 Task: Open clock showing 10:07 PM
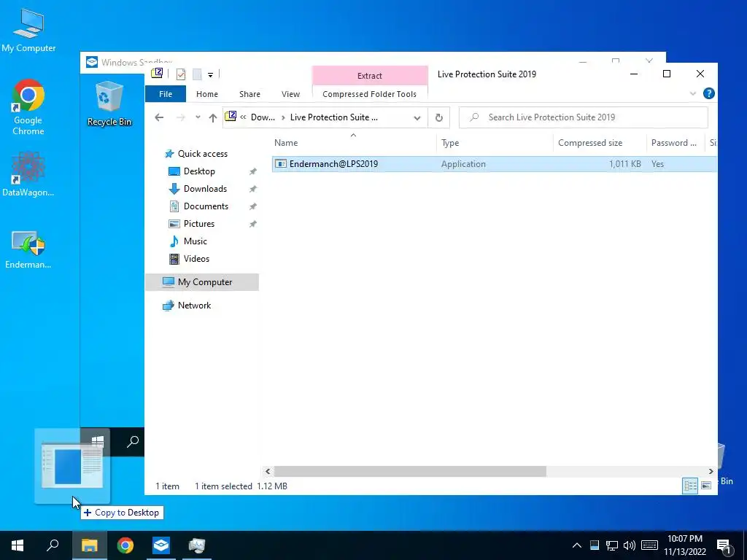685,545
